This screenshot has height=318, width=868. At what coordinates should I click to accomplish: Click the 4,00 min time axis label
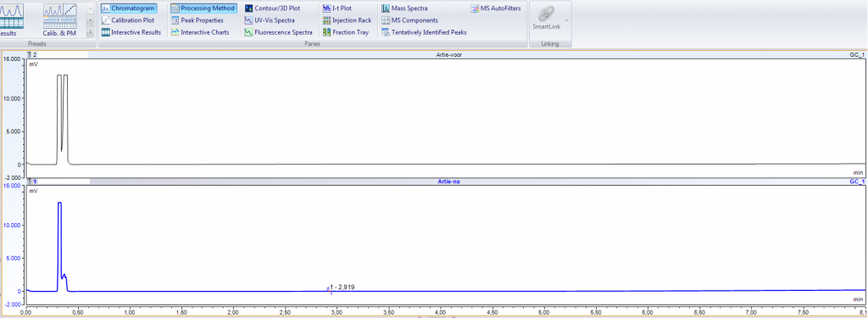tap(441, 312)
